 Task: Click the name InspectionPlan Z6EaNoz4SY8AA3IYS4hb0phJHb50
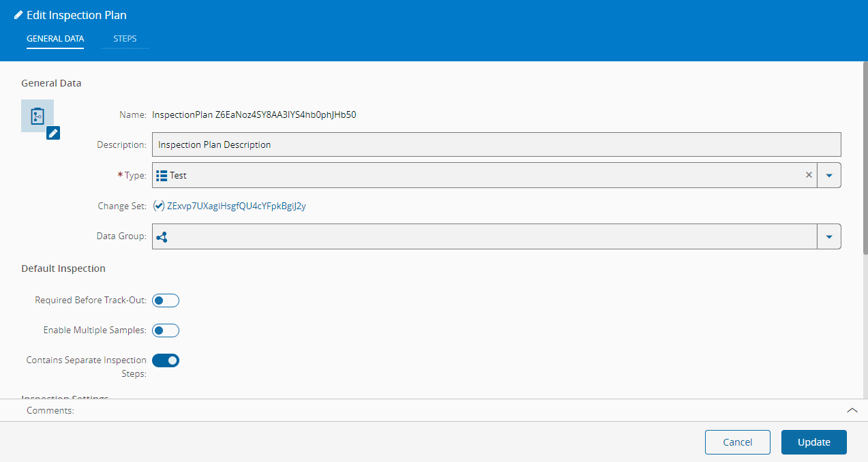coord(254,114)
